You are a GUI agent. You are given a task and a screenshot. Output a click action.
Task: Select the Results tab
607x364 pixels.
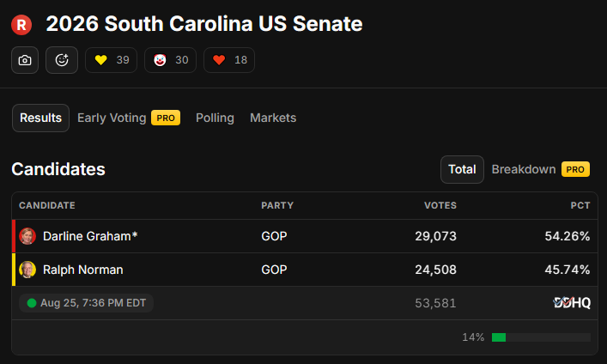(x=40, y=118)
